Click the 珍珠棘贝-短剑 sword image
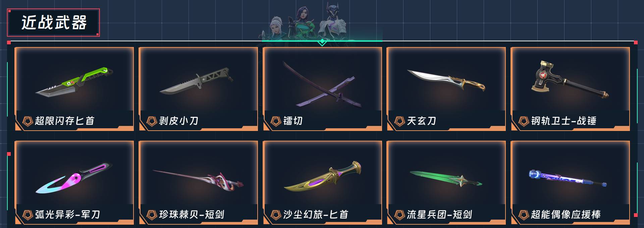644x228 pixels. tap(198, 181)
